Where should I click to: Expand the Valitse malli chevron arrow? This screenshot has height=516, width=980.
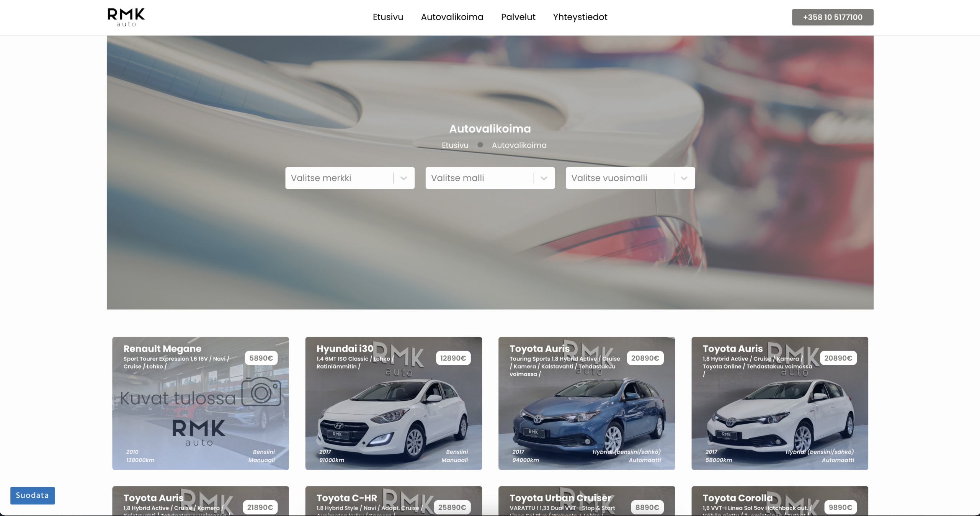point(544,178)
